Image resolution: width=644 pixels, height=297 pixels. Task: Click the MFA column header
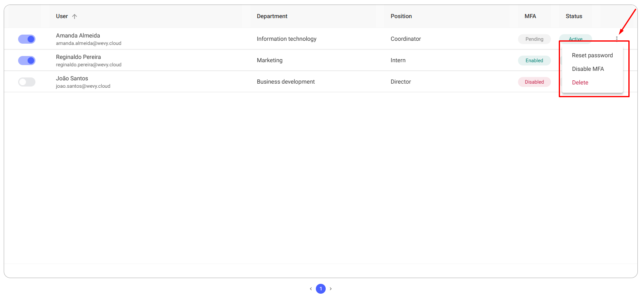tap(530, 16)
